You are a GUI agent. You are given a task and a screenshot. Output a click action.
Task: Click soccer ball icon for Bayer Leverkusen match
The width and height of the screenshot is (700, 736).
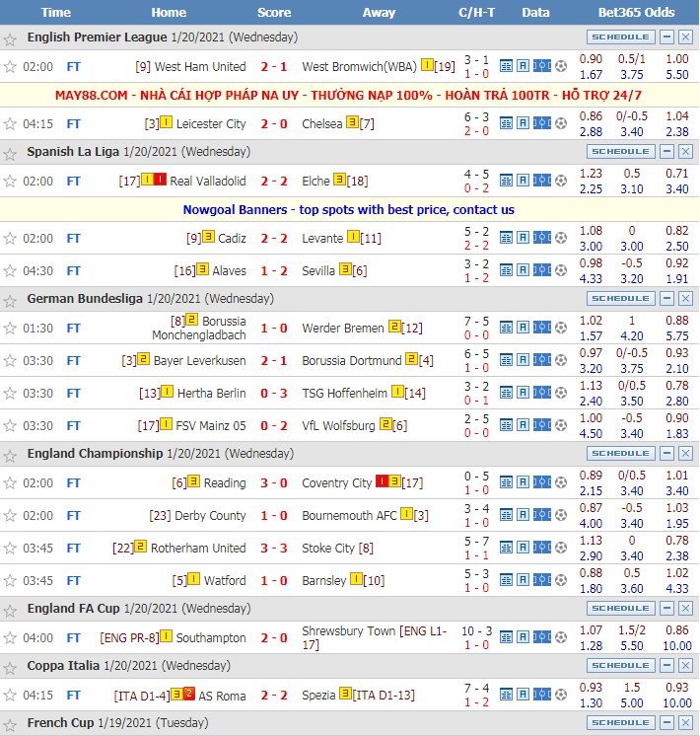pyautogui.click(x=561, y=360)
